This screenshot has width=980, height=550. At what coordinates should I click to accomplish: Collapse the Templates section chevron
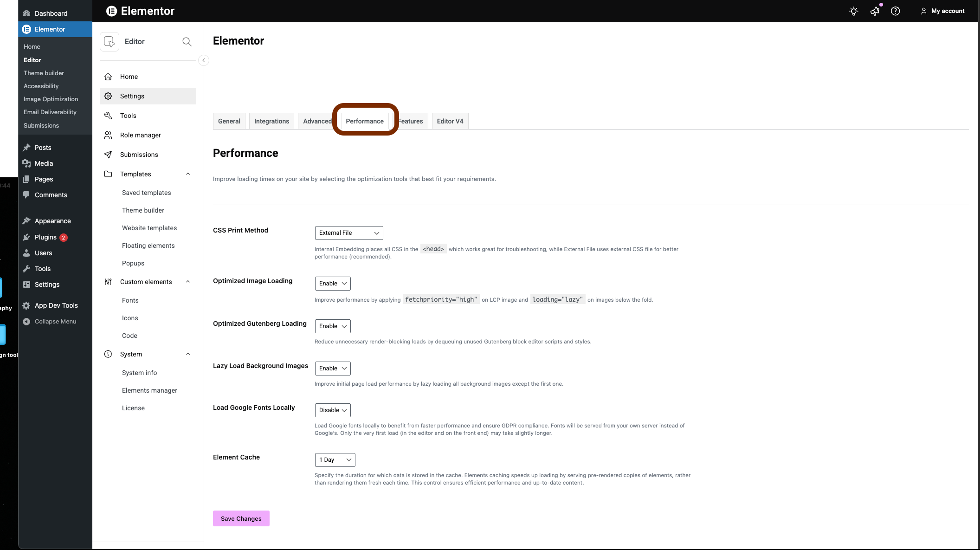tap(188, 174)
